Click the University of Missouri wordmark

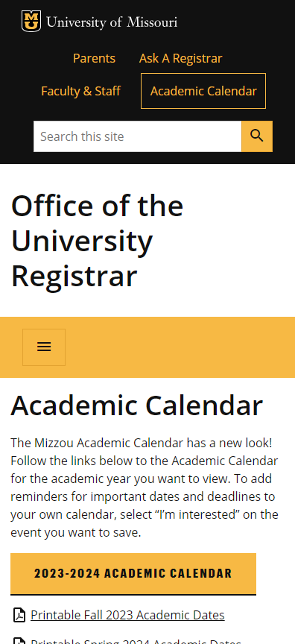point(112,22)
